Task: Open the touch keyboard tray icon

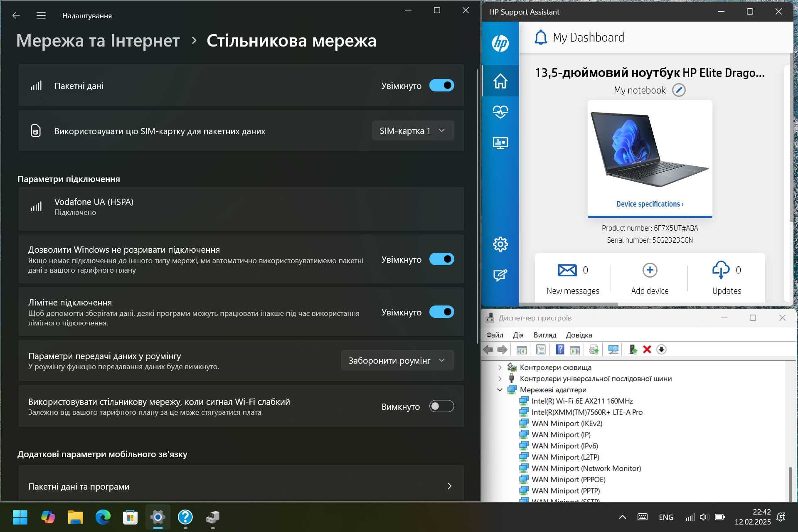Action: click(642, 517)
